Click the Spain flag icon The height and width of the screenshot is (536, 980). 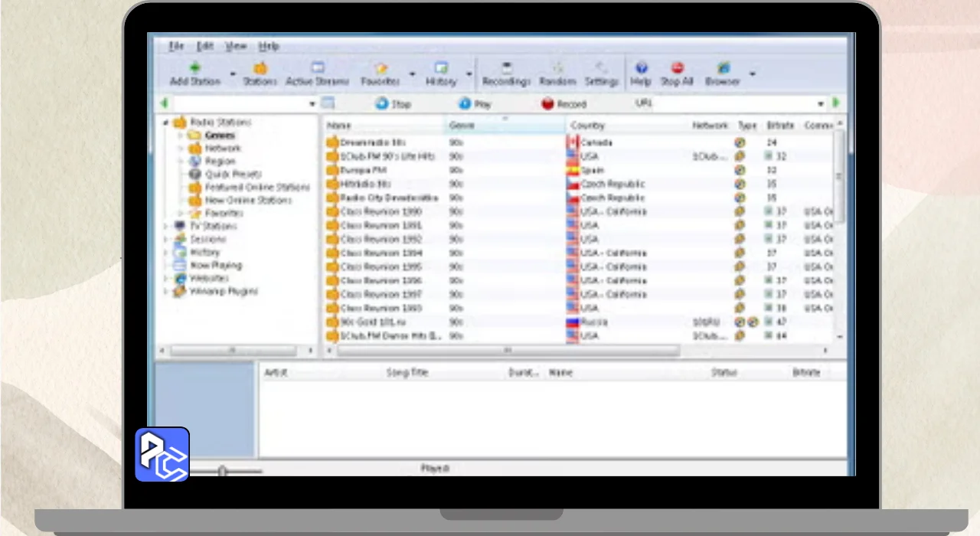coord(572,170)
